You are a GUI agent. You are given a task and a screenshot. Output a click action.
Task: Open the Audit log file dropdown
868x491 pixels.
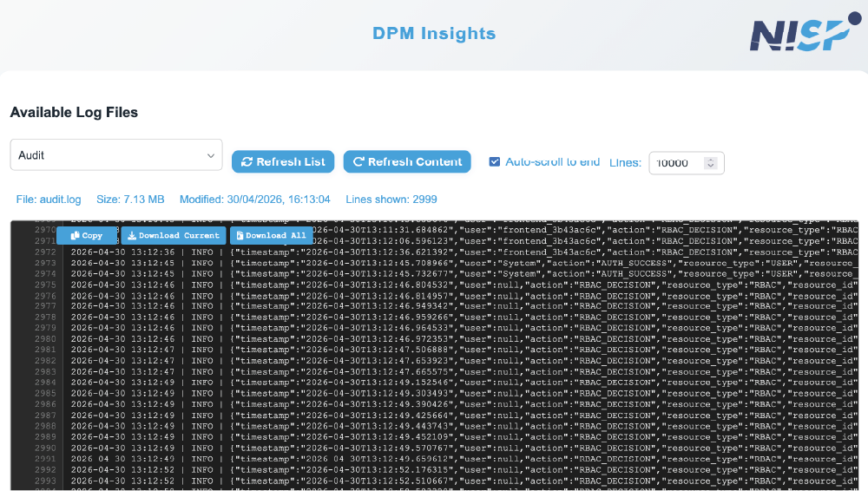(116, 155)
